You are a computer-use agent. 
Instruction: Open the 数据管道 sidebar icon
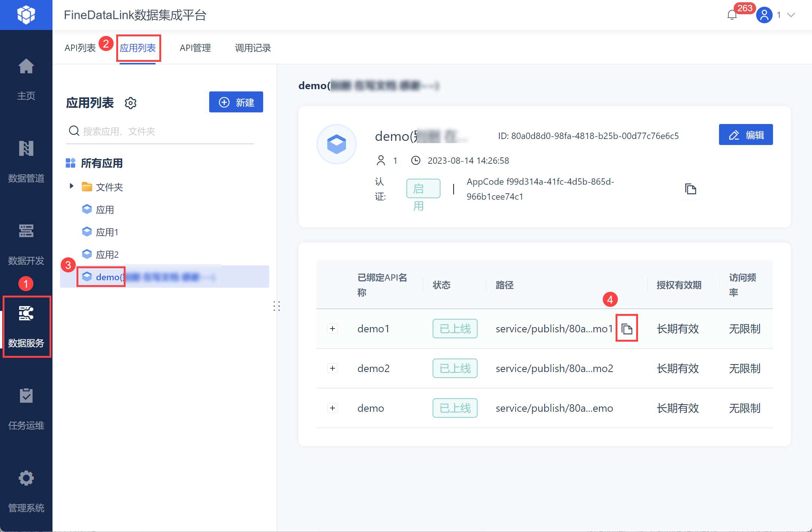[26, 148]
